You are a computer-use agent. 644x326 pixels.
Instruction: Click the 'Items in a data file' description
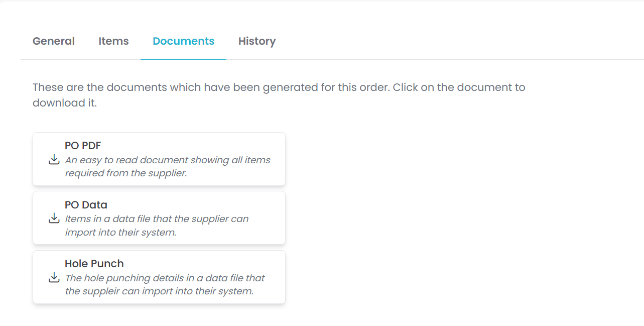pos(157,219)
